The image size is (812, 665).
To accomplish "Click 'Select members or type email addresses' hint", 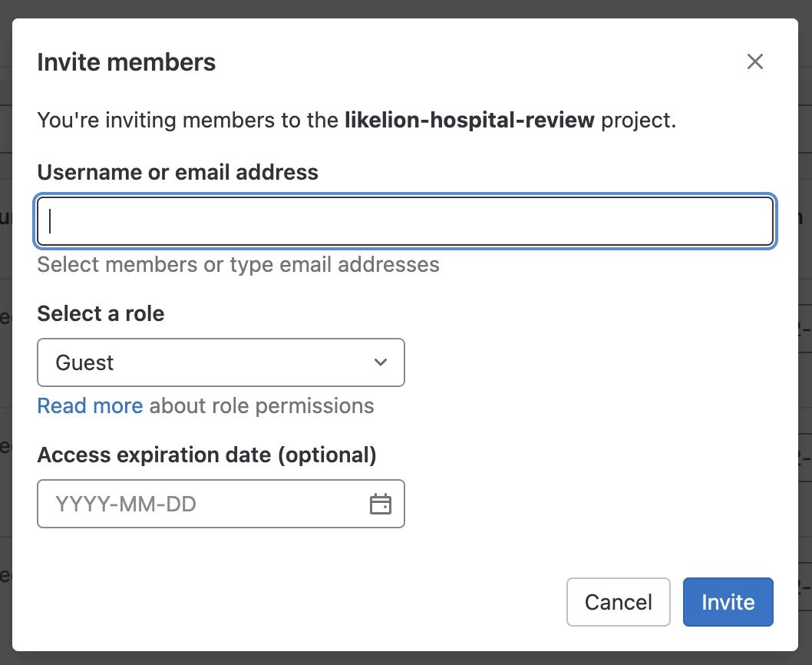I will (238, 265).
